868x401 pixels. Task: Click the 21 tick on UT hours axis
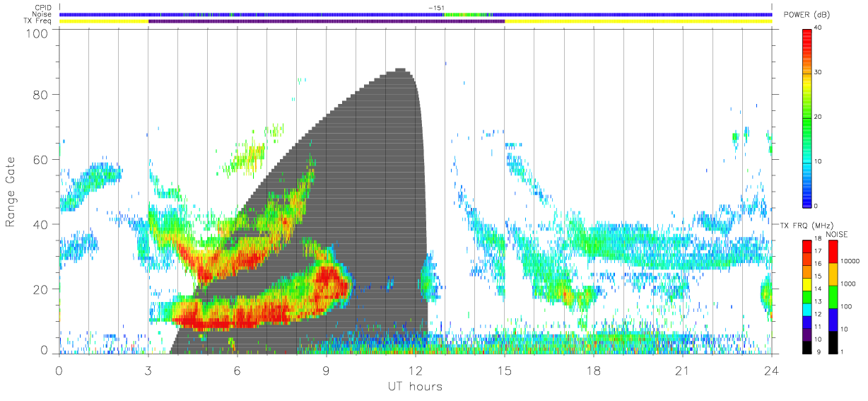click(x=682, y=370)
